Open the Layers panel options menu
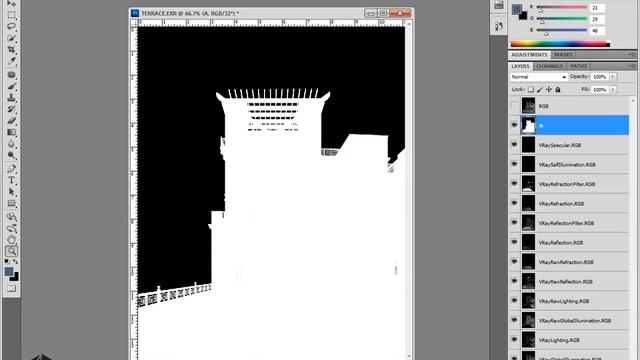This screenshot has width=640, height=360. pos(631,66)
